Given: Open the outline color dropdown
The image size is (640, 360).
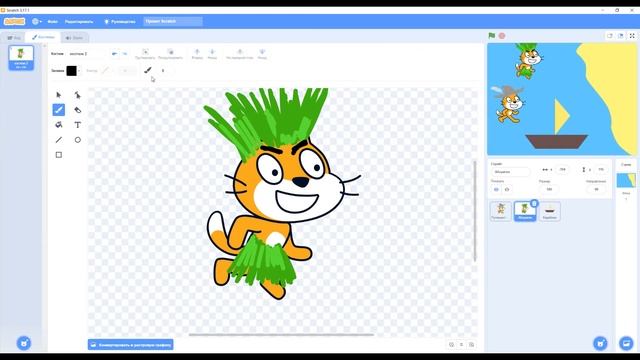Looking at the screenshot, I should tap(107, 71).
